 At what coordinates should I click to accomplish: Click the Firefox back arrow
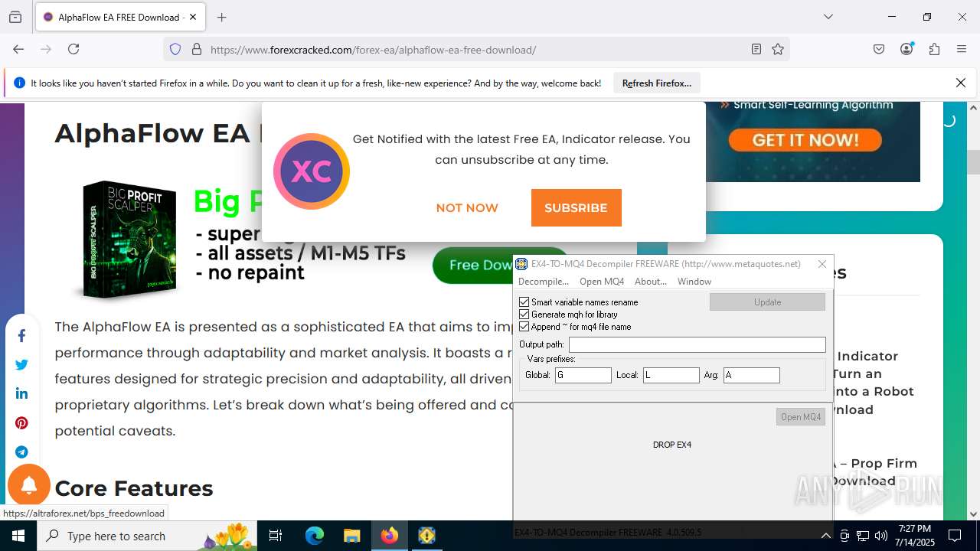pyautogui.click(x=18, y=49)
